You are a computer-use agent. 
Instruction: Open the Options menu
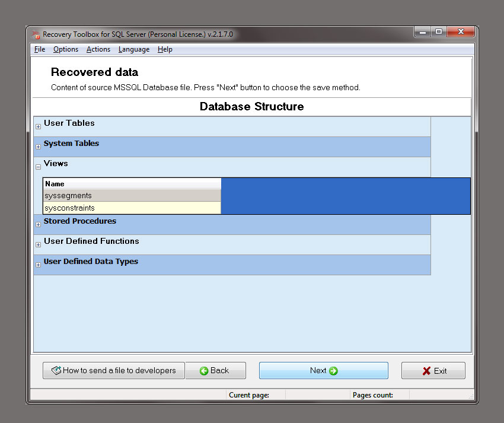click(x=66, y=49)
